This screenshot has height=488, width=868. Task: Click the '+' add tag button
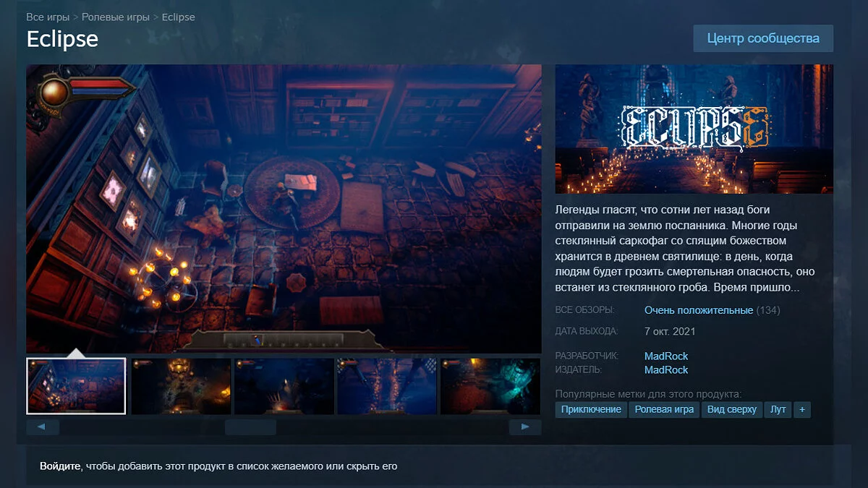pyautogui.click(x=801, y=409)
